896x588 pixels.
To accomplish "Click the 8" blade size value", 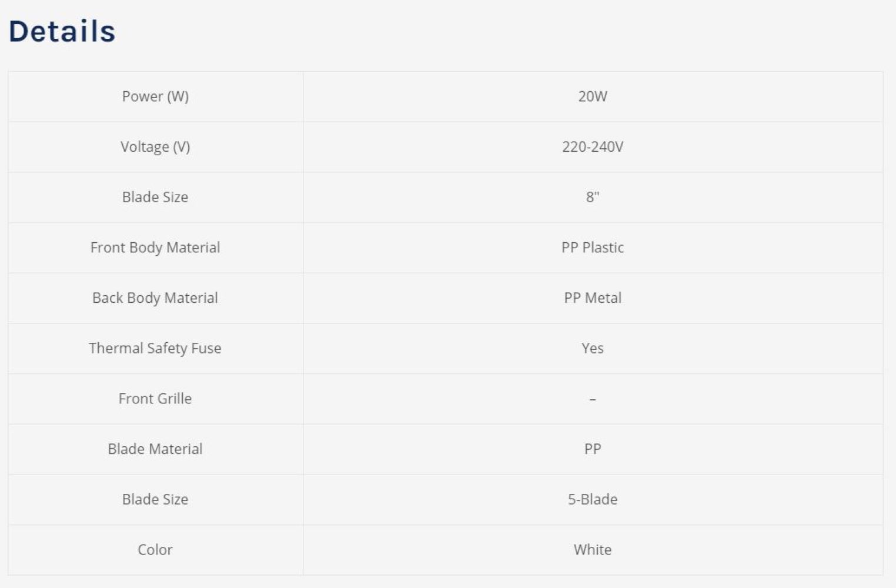I will pos(593,197).
